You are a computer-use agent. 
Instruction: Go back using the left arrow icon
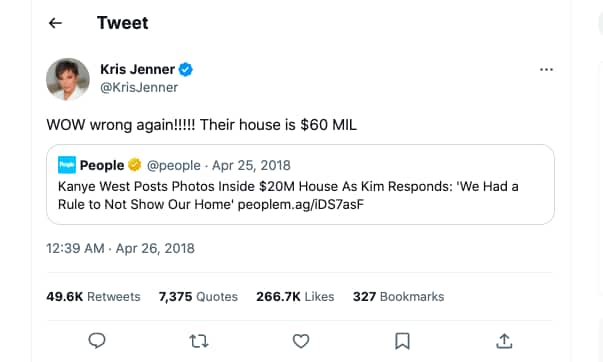pos(55,23)
